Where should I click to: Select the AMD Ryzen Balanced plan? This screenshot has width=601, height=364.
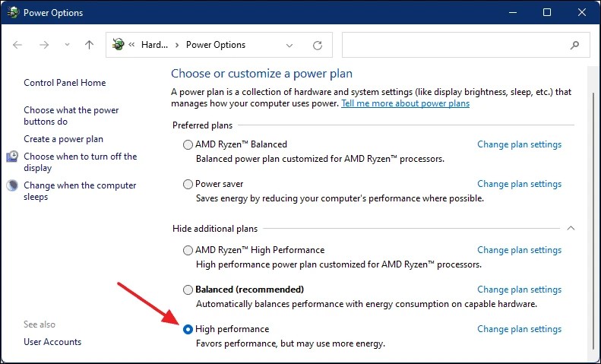[188, 144]
